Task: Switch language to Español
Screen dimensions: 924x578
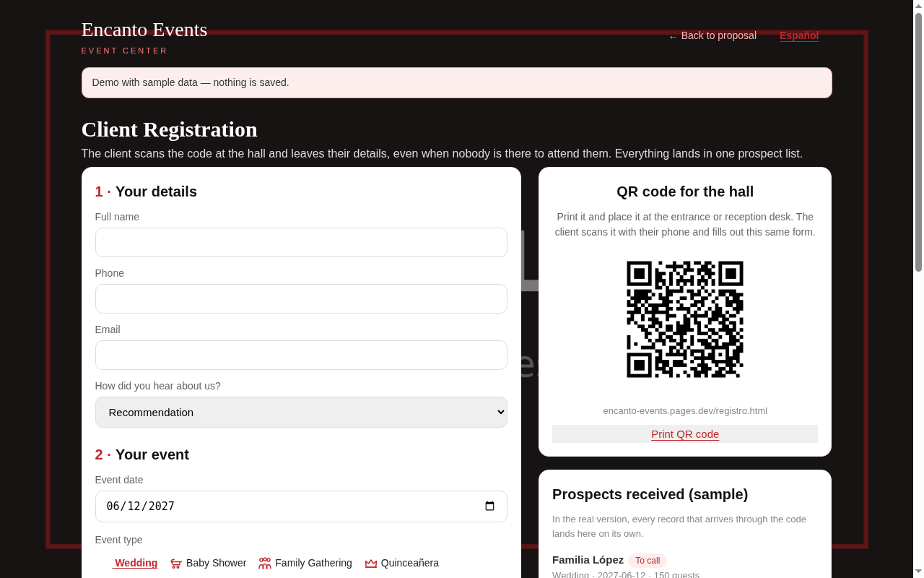Action: click(799, 35)
